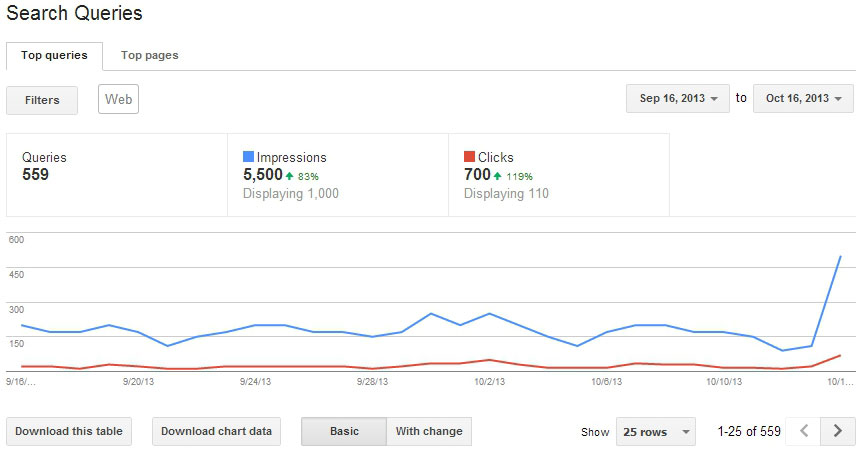Click the green arrow beside 119%
The height and width of the screenshot is (449, 862).
[497, 176]
